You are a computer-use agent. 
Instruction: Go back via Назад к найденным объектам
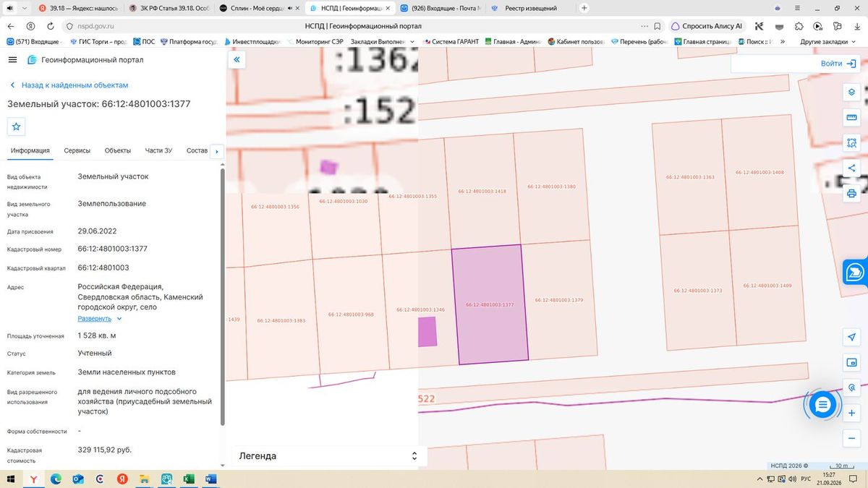click(x=69, y=85)
